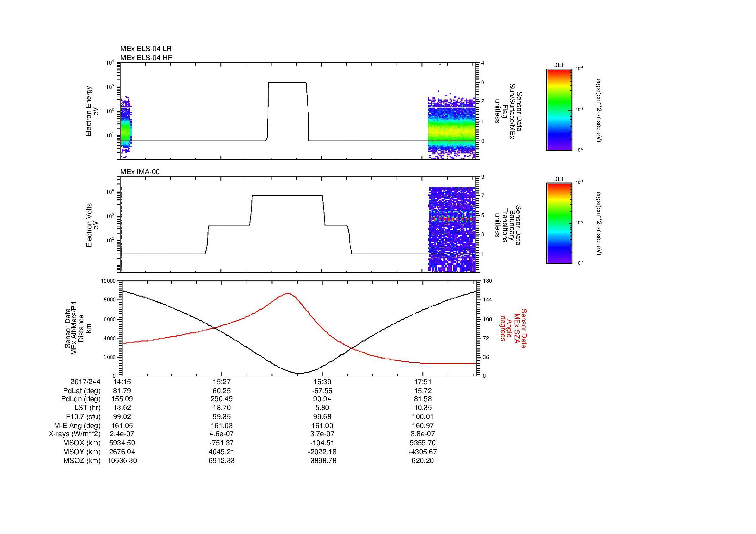
Task: Click the LST (hr) row label
Action: click(x=87, y=408)
